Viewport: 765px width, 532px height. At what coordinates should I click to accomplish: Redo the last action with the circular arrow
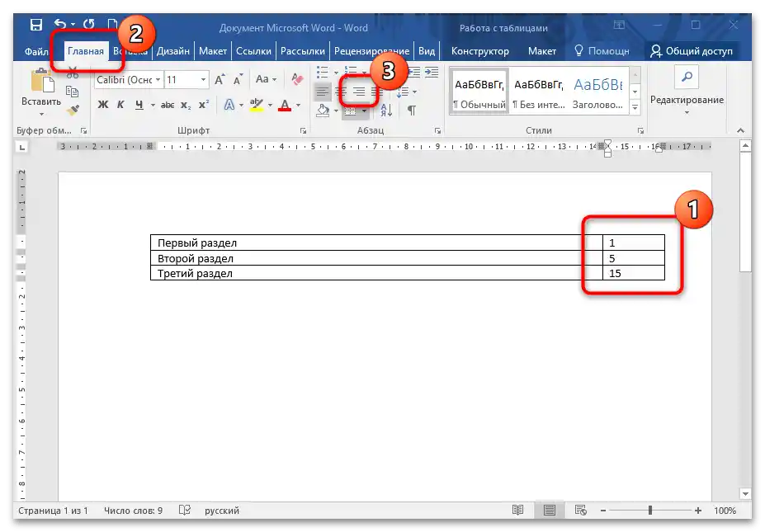(89, 24)
